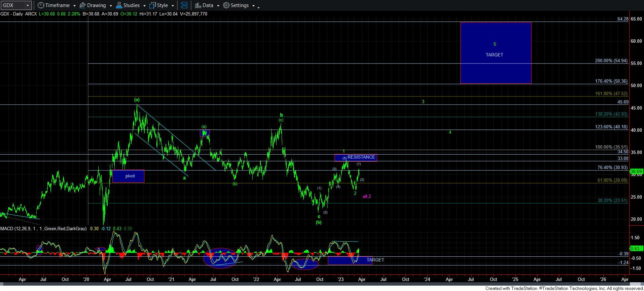Click the '123.60% (40.10)' Fibonacci label
The width and height of the screenshot is (644, 291).
click(611, 127)
